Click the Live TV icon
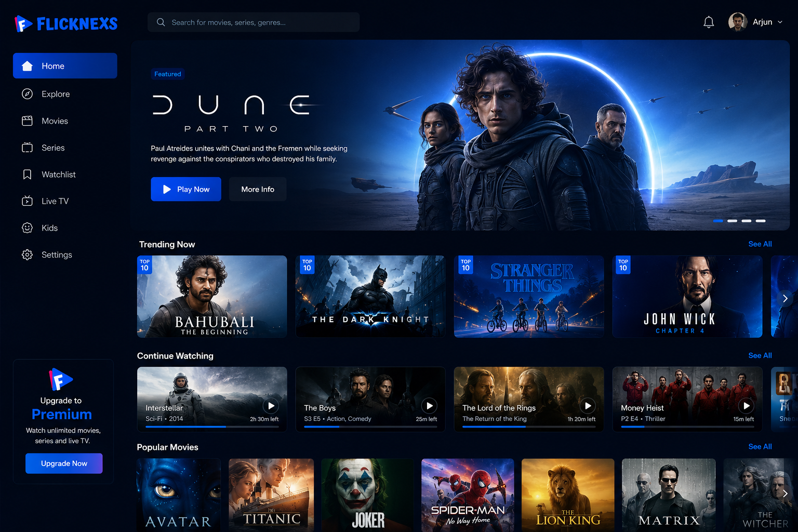This screenshot has height=532, width=798. pyautogui.click(x=28, y=201)
